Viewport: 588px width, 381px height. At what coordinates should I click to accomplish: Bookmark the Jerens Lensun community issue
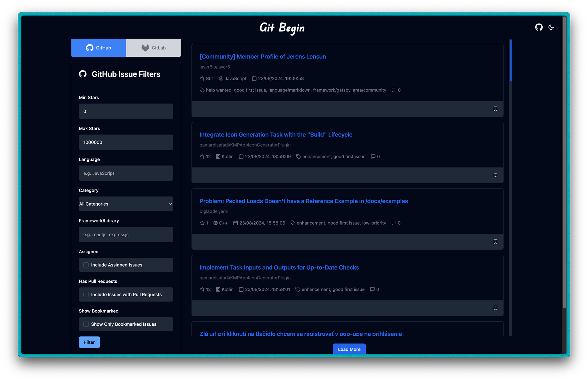(x=495, y=109)
